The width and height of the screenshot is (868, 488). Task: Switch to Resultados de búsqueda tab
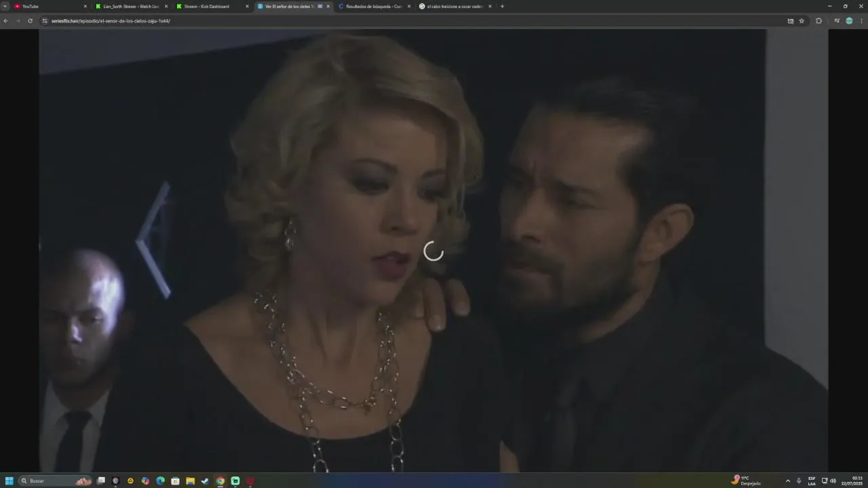(374, 6)
